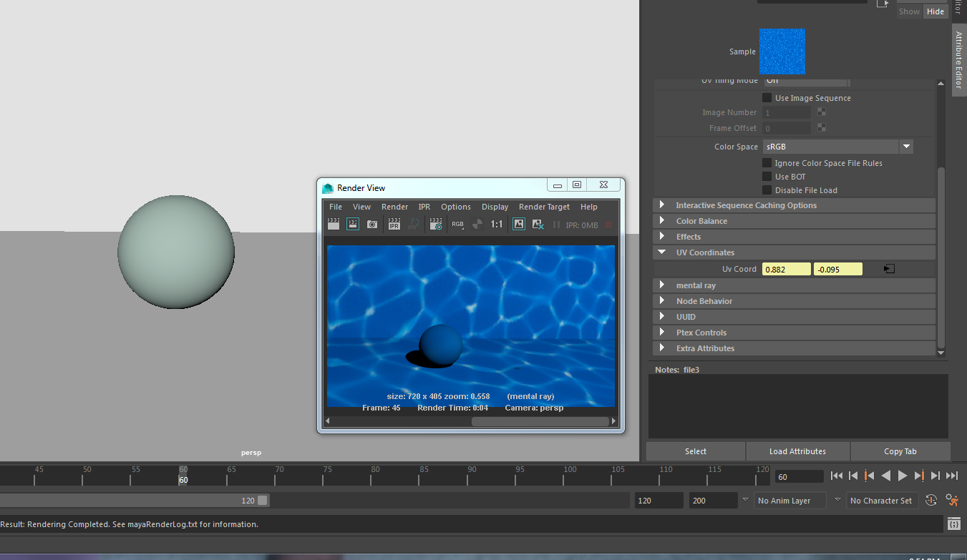Click the Copy Tab button
The image size is (967, 560).
900,451
